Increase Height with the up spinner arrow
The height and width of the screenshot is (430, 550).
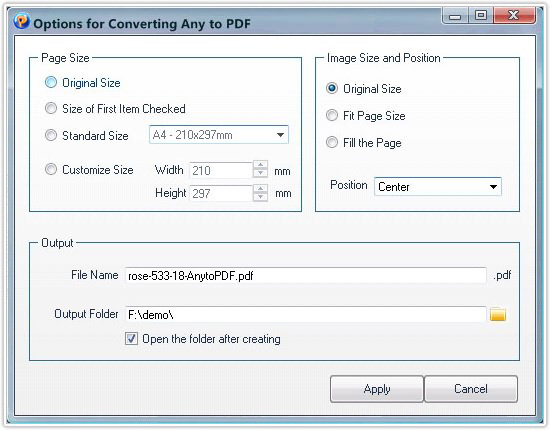coord(260,188)
